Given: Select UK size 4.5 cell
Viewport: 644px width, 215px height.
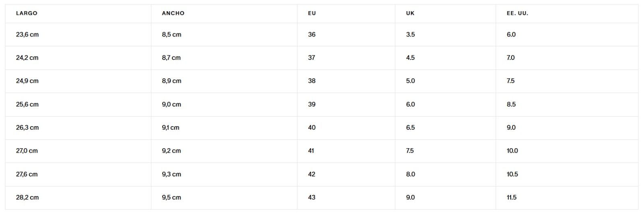Looking at the screenshot, I should [x=411, y=58].
